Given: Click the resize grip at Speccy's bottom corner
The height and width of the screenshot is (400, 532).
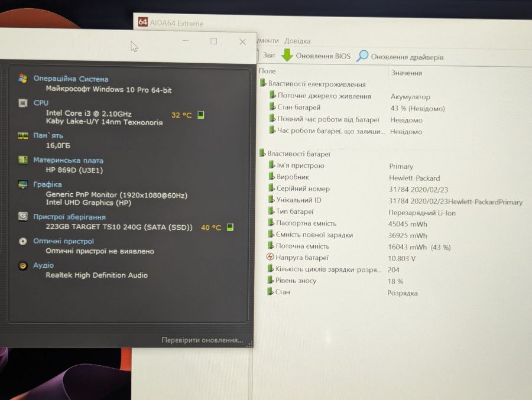Looking at the screenshot, I should [250, 344].
